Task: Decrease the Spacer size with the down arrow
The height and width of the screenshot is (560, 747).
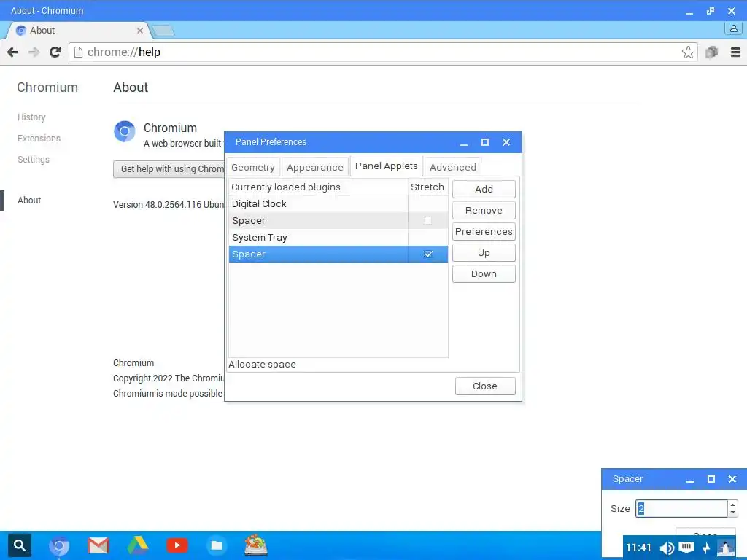Action: (732, 513)
